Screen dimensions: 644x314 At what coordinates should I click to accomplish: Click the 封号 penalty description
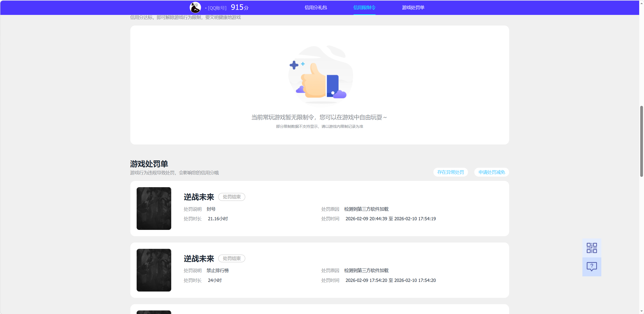pos(211,209)
